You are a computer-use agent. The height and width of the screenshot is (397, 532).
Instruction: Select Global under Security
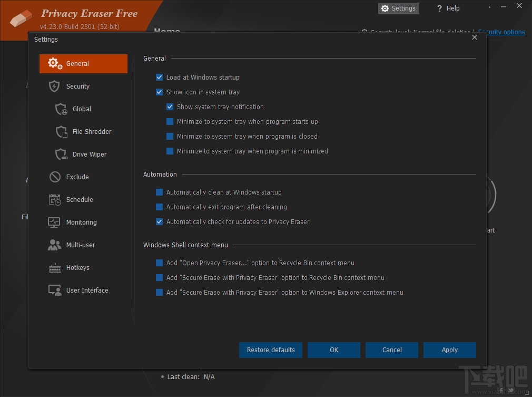[x=83, y=109]
